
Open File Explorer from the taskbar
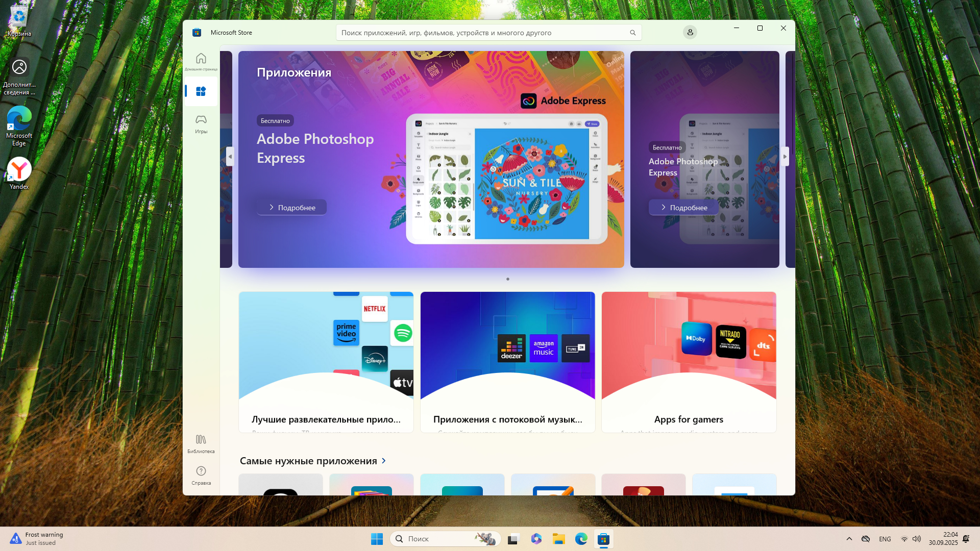click(x=558, y=539)
